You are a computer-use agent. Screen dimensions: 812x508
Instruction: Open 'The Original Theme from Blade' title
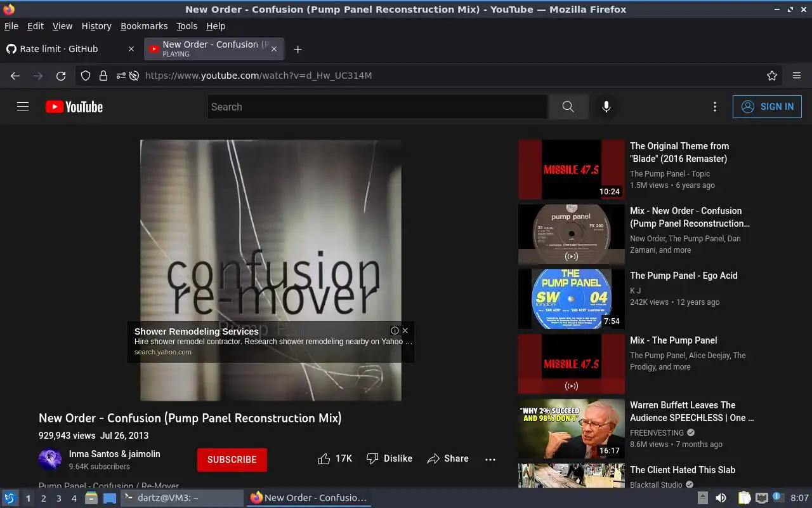[679, 152]
